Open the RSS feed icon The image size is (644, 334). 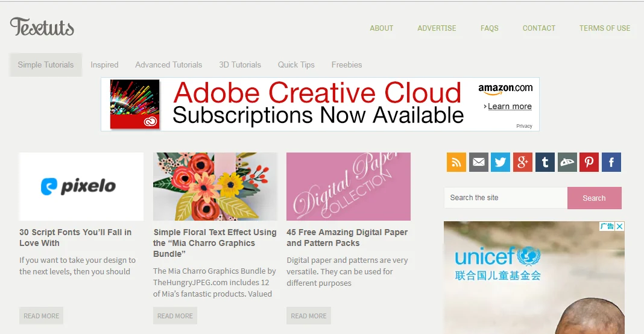pyautogui.click(x=456, y=162)
